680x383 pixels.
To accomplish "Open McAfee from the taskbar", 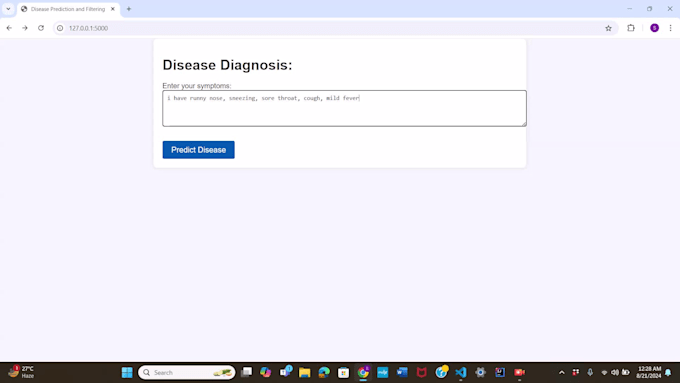I will 422,372.
